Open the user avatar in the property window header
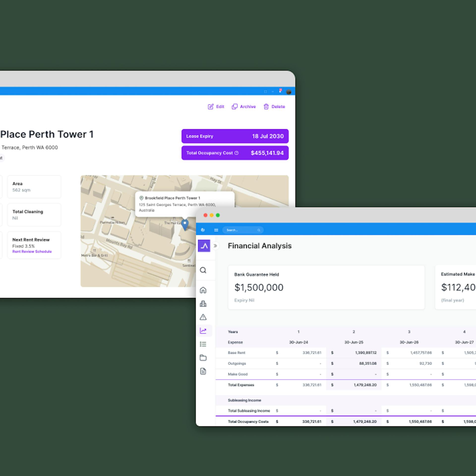 coord(289,92)
